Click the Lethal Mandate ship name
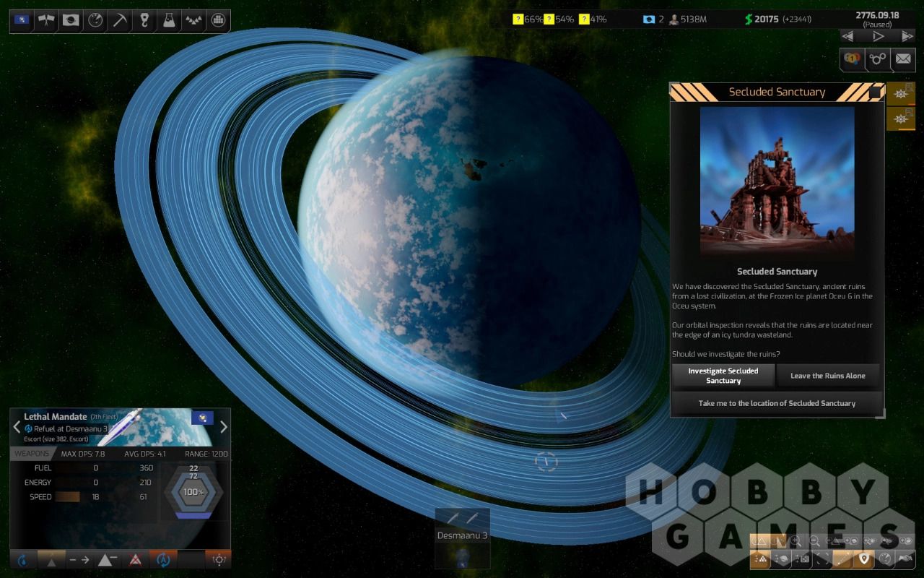924x578 pixels. click(x=56, y=416)
